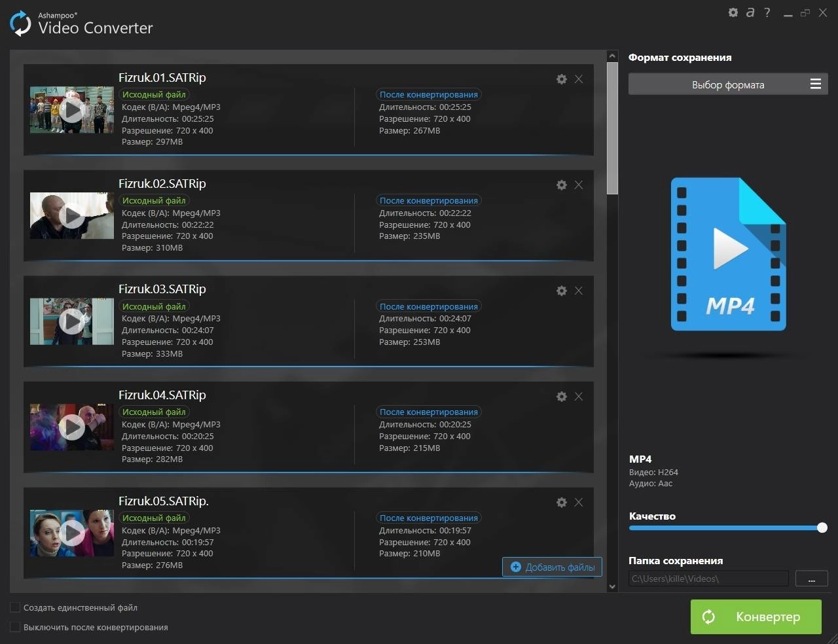Remove Fizruk.04.SATRip from the list

[x=579, y=397]
